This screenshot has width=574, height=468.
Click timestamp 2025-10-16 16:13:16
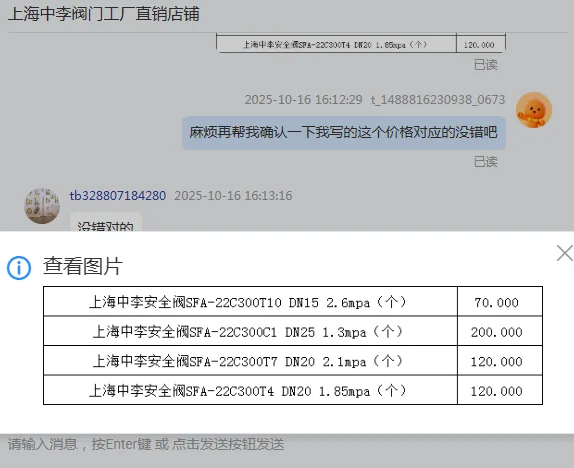coord(233,196)
